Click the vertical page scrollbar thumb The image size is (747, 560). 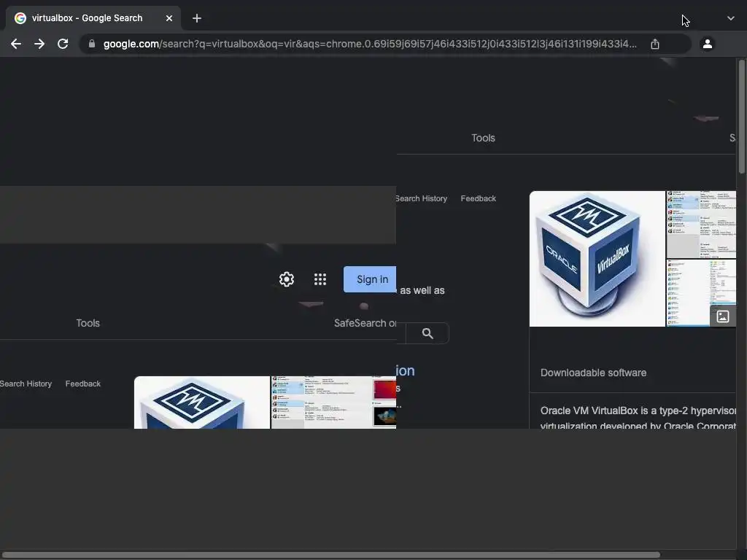[741, 117]
